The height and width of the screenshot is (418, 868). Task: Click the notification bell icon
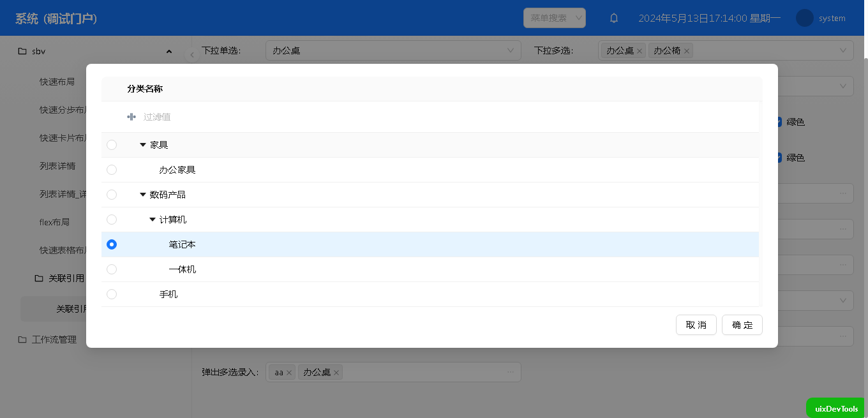tap(614, 19)
